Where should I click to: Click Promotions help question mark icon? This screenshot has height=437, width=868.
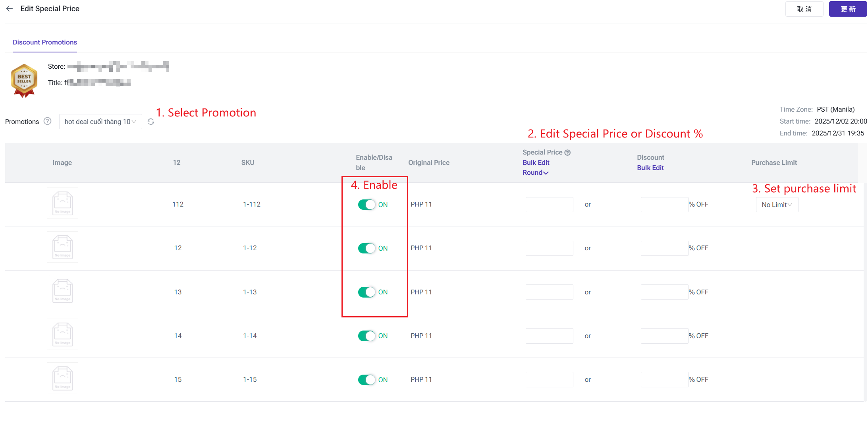pyautogui.click(x=48, y=121)
